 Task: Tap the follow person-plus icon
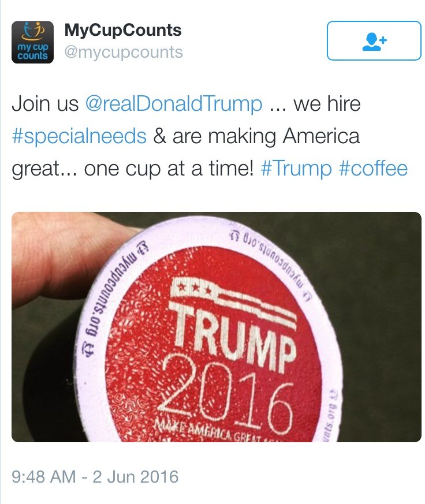click(x=375, y=42)
